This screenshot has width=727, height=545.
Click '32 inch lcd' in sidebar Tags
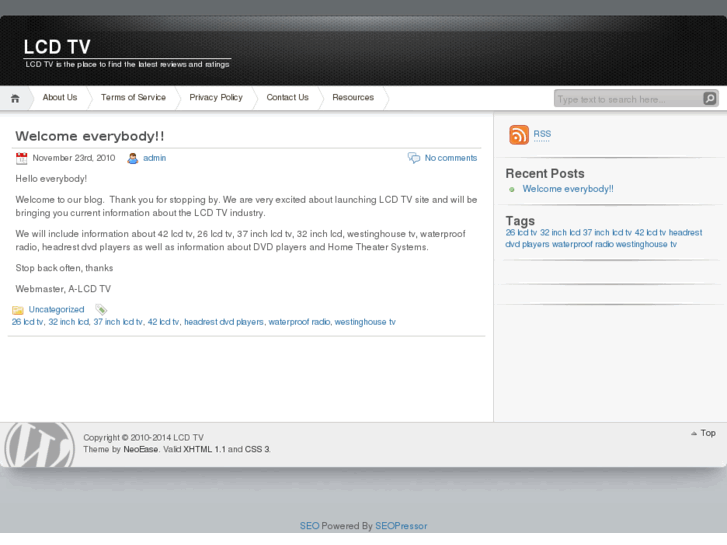click(x=560, y=232)
